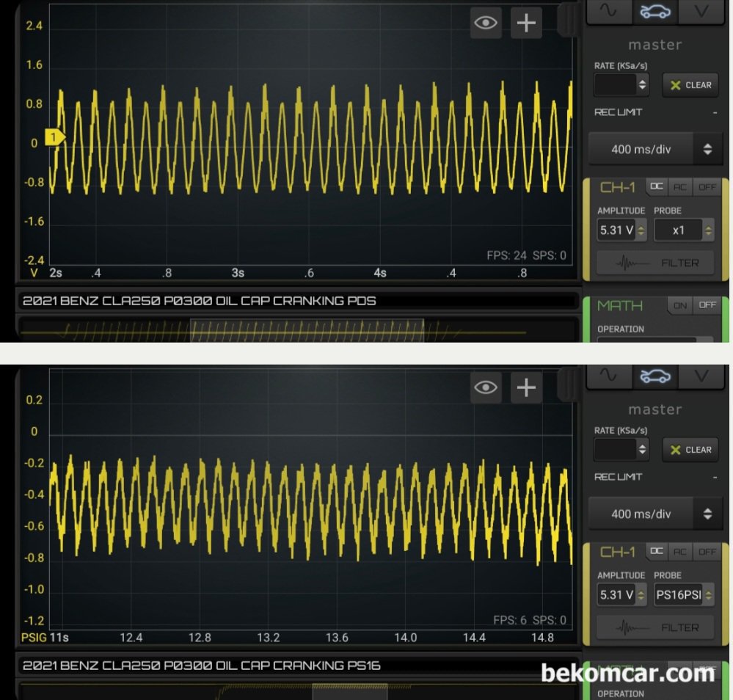733x700 pixels.
Task: Select the sine wave tab in the lower panel
Action: tap(609, 376)
